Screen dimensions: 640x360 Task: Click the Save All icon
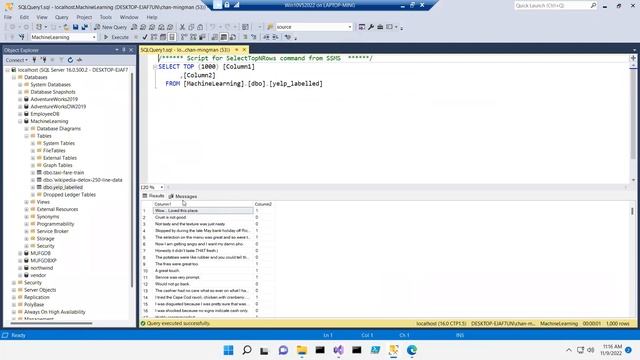point(84,27)
